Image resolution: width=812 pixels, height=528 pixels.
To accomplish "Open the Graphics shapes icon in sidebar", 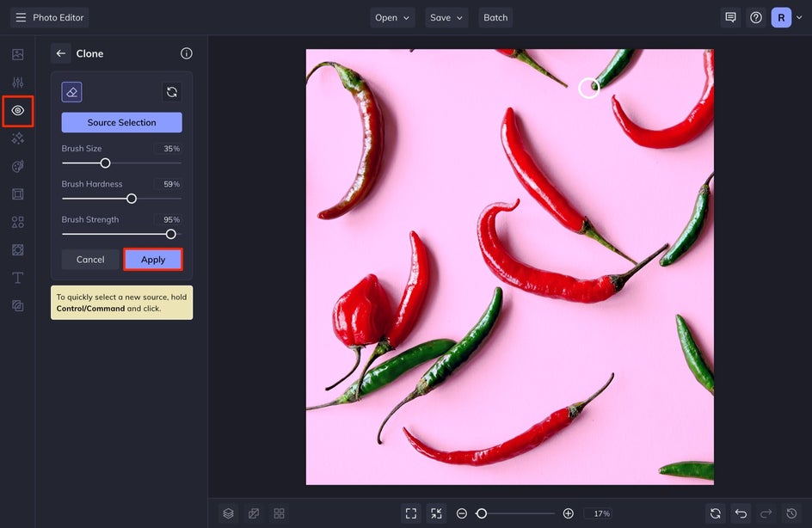I will (17, 222).
